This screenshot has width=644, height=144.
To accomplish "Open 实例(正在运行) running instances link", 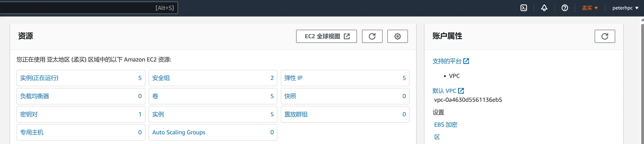I will tap(39, 78).
